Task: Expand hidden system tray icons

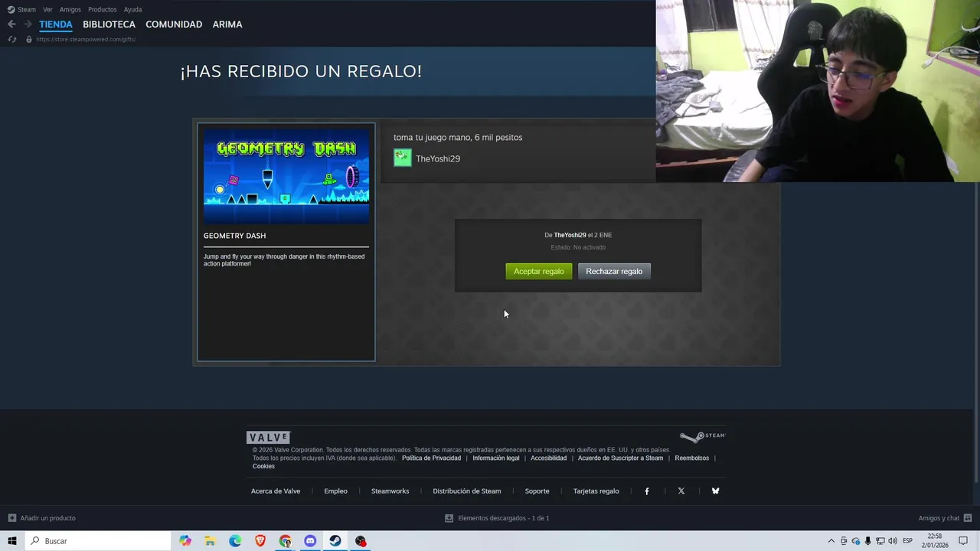Action: point(831,541)
